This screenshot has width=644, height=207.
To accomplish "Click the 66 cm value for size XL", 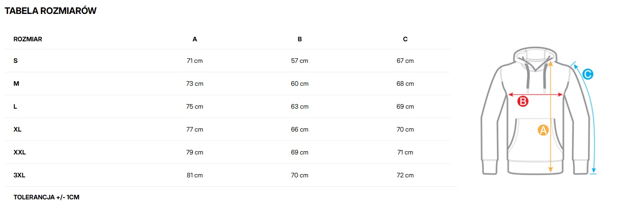I will coord(300,129).
